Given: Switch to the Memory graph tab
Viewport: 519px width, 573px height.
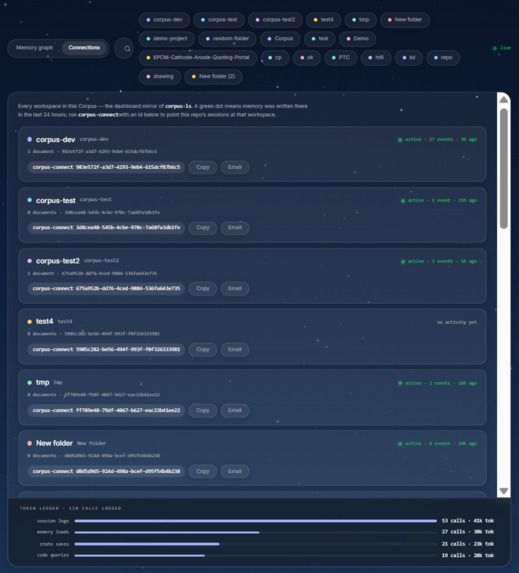Looking at the screenshot, I should (34, 48).
